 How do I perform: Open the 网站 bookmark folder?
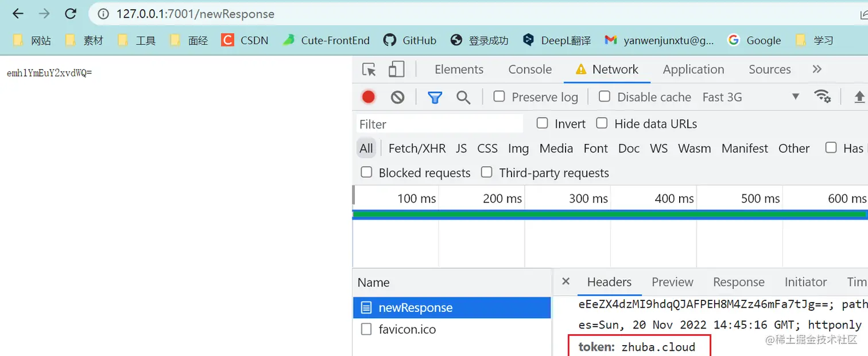pyautogui.click(x=32, y=40)
